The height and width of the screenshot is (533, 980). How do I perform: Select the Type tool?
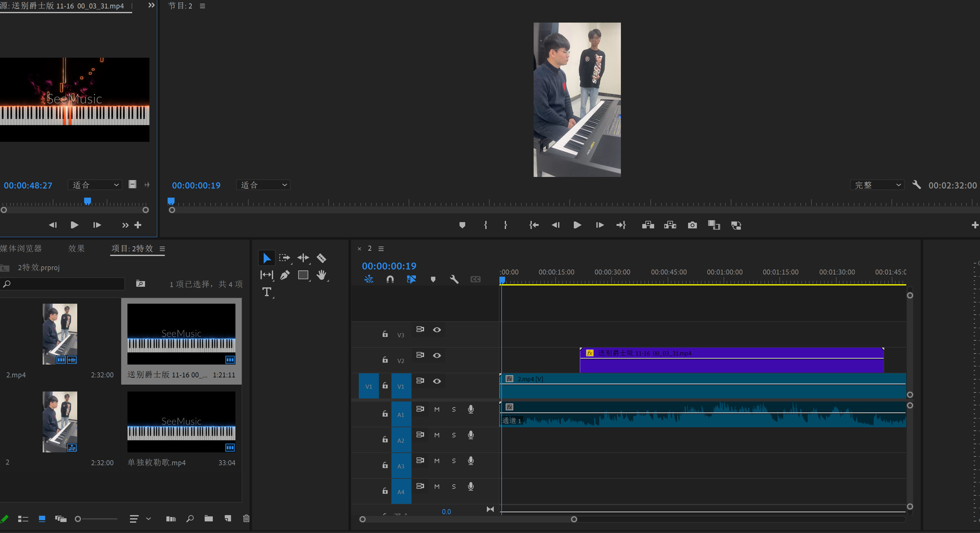tap(267, 292)
